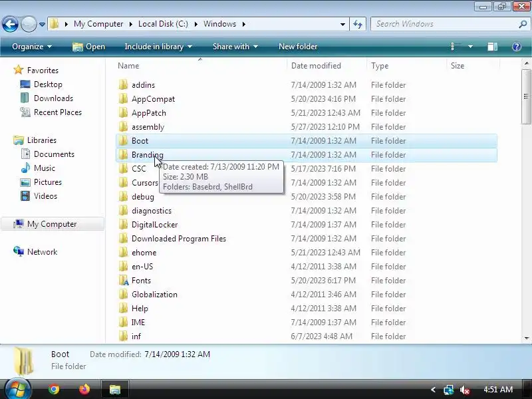
Task: Click the vertical scrollbar thumb
Action: point(526,96)
